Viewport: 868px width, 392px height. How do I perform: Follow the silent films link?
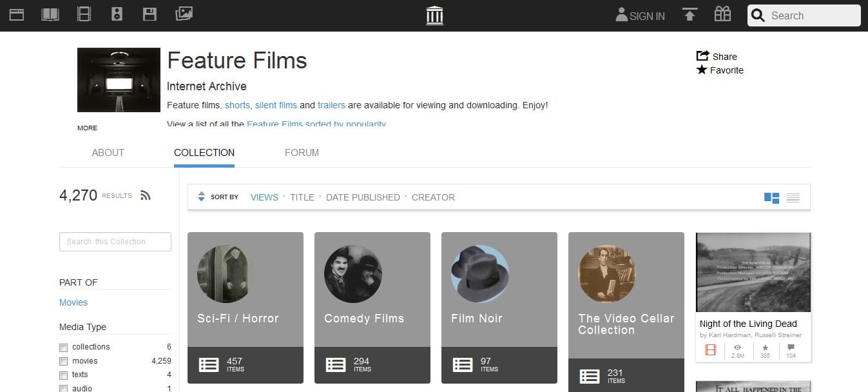[x=276, y=105]
